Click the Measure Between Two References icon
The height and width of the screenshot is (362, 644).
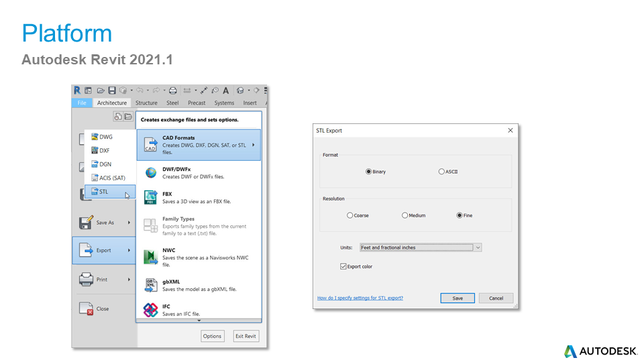pyautogui.click(x=187, y=90)
